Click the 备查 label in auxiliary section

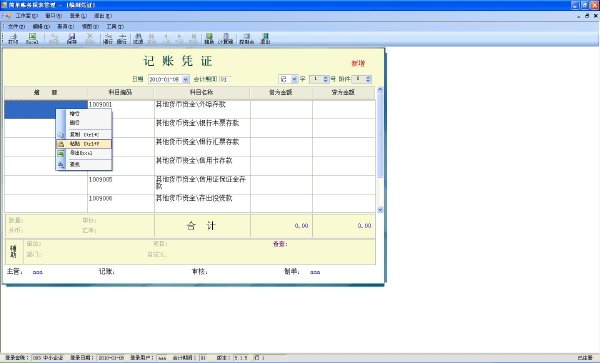point(280,244)
